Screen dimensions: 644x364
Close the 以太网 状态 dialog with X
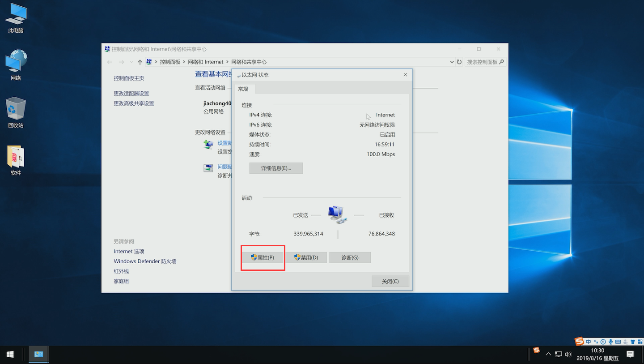tap(405, 75)
